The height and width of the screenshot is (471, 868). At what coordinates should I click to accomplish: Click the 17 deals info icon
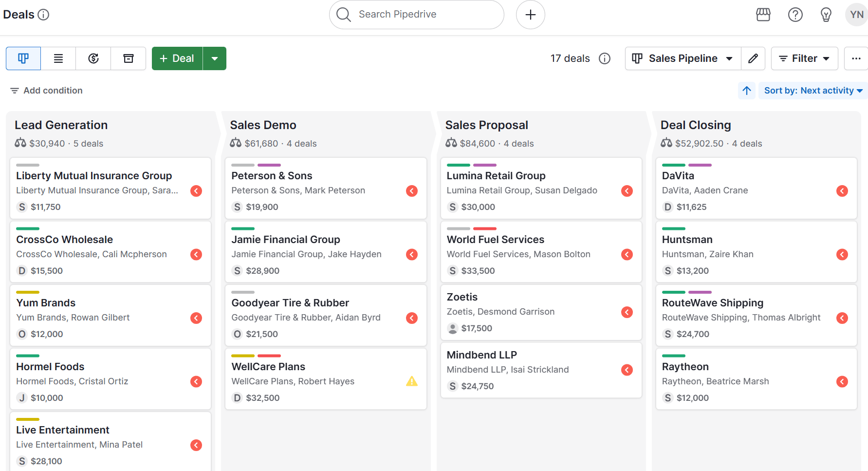[x=605, y=58]
